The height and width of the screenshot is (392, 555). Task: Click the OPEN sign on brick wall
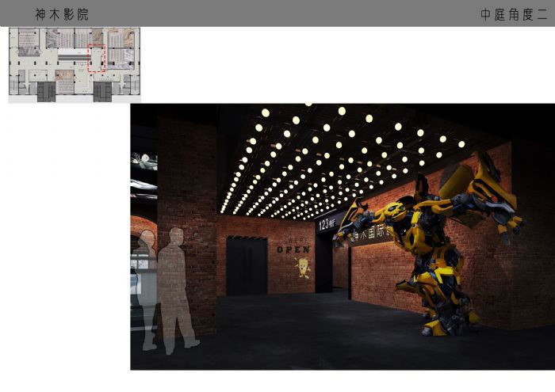coord(292,249)
